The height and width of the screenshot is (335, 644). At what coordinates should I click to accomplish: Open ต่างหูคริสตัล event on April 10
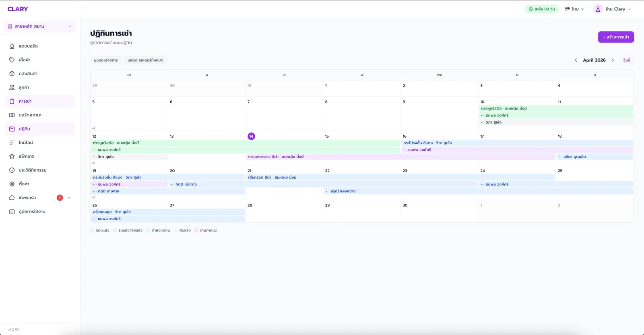click(556, 108)
